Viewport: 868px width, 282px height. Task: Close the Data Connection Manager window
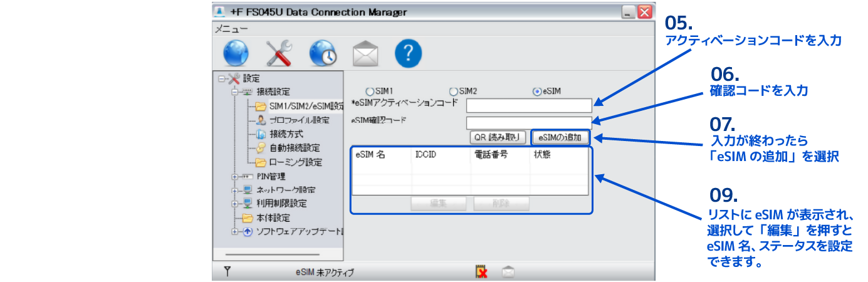click(x=644, y=12)
